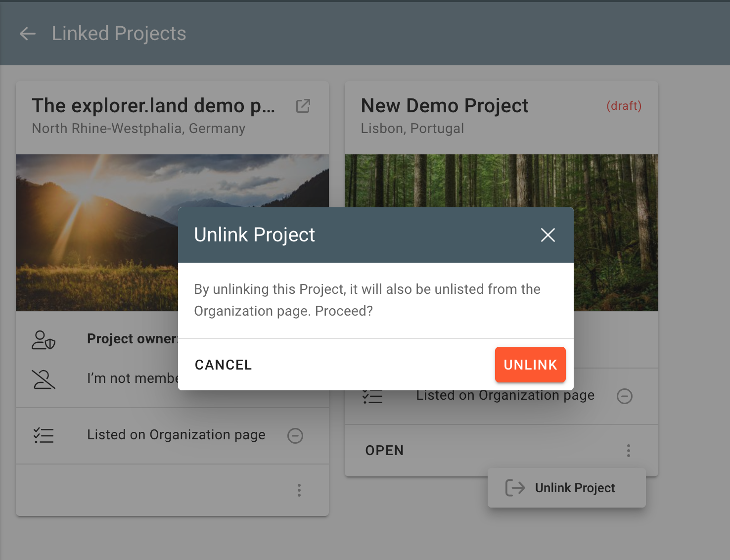Viewport: 730px width, 560px height.
Task: Select Unlink Project from the context menu
Action: (575, 488)
